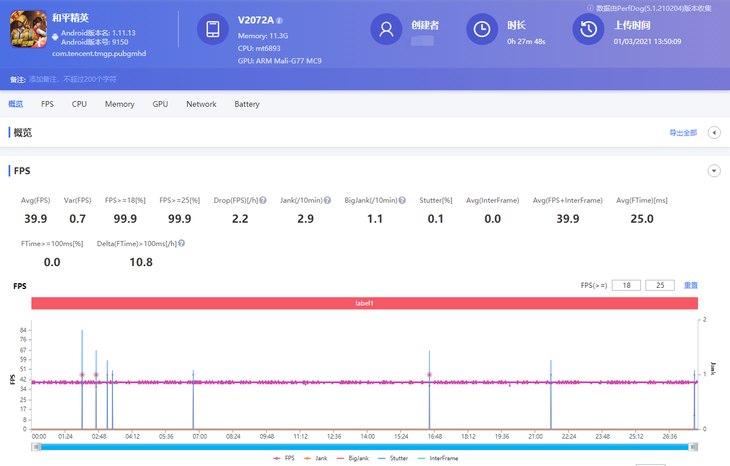The width and height of the screenshot is (730, 466).
Task: Toggle FPS series in chart legend
Action: pos(284,458)
